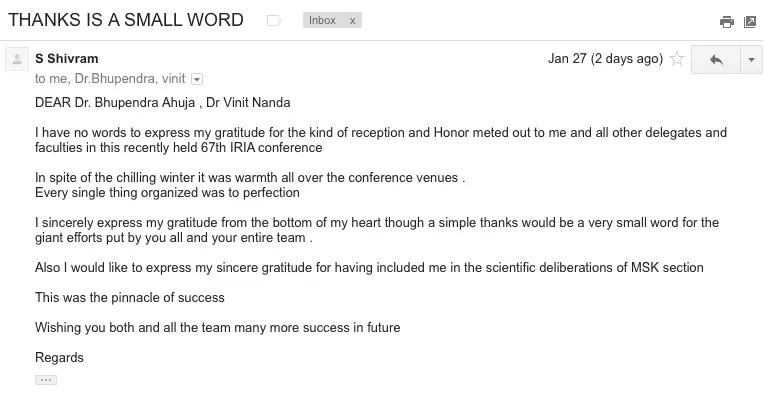Show recipient details dropdown arrow
Image resolution: width=776 pixels, height=395 pixels.
pos(197,79)
